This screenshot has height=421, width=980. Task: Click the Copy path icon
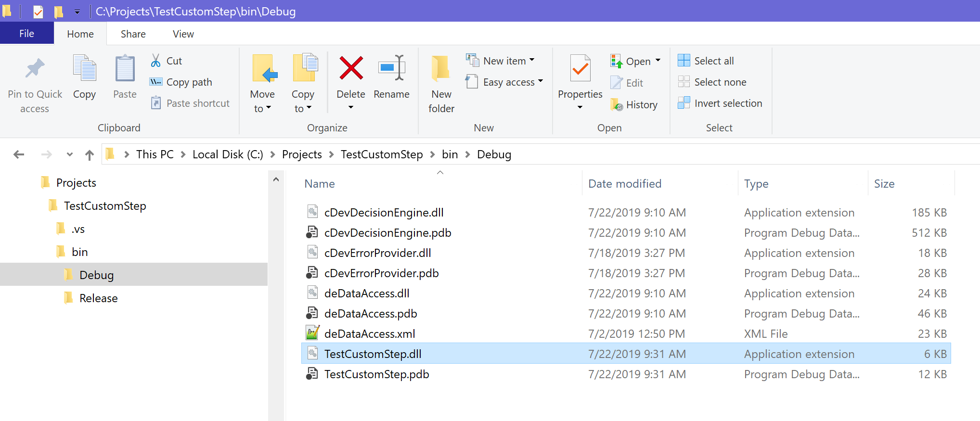(x=155, y=82)
